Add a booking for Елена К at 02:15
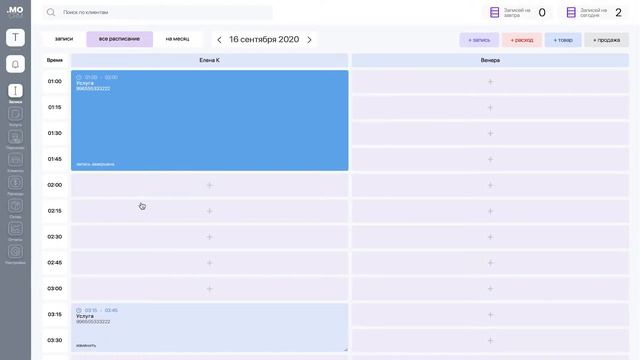 click(x=209, y=211)
